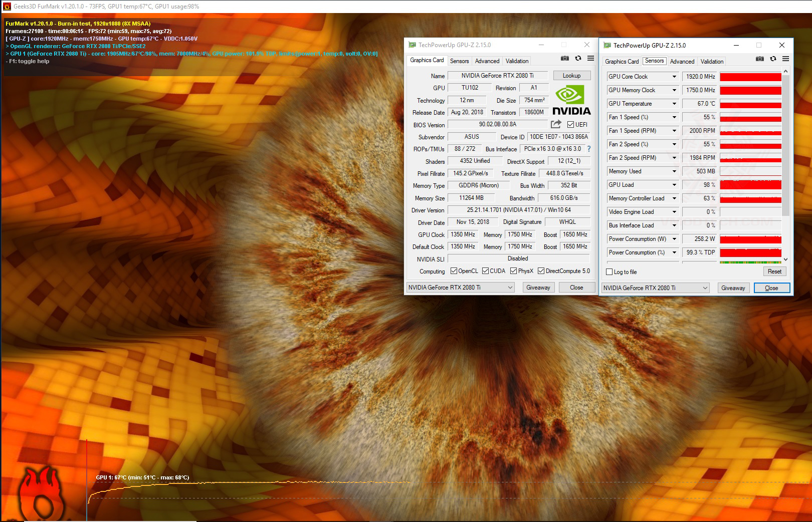Open the hamburger menu in Graphics Card window
Screen dimensions: 812x522
[x=590, y=59]
